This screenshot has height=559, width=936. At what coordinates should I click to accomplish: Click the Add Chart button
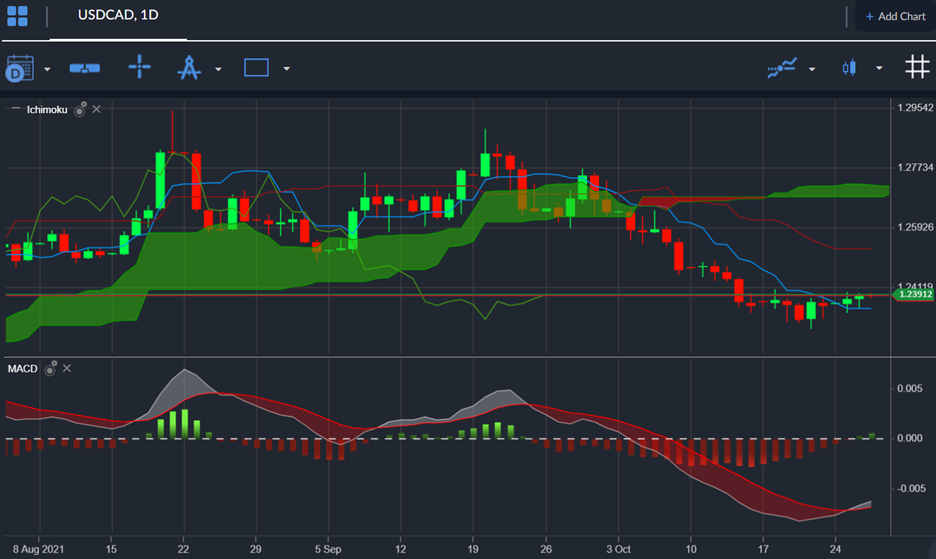(895, 16)
